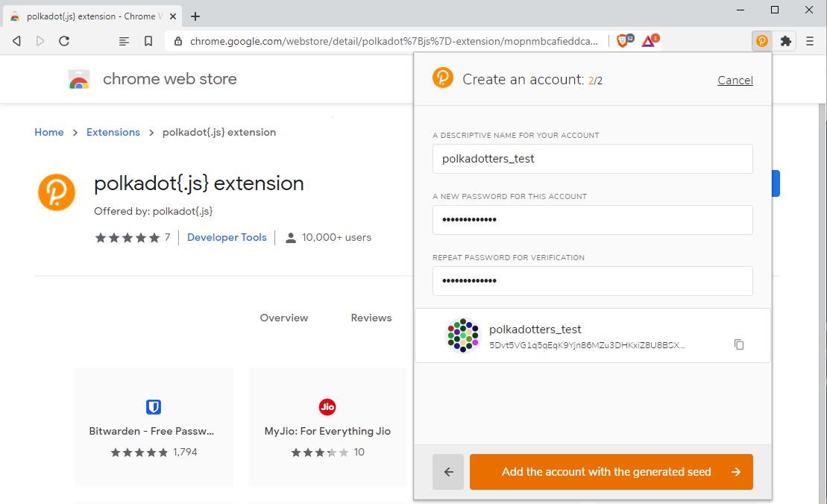Click the Home breadcrumb link

tap(49, 132)
